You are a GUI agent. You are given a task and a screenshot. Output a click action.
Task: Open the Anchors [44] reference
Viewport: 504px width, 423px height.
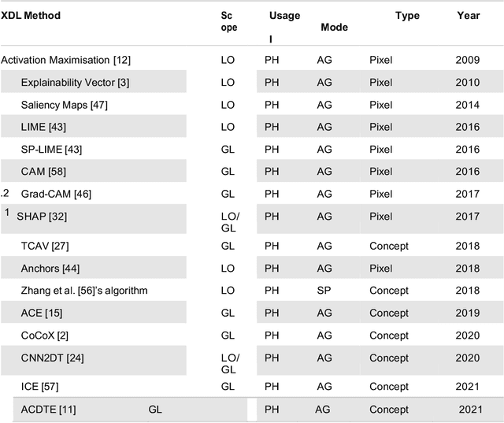point(50,269)
